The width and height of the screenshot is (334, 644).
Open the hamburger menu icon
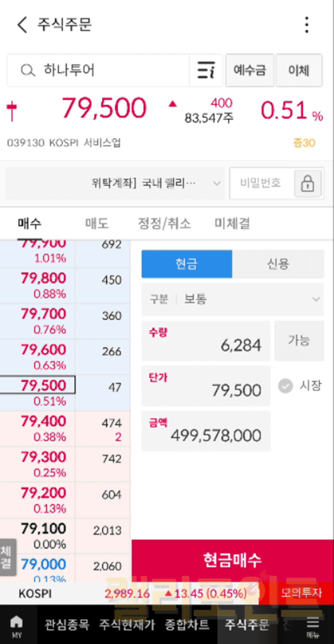coord(313,626)
